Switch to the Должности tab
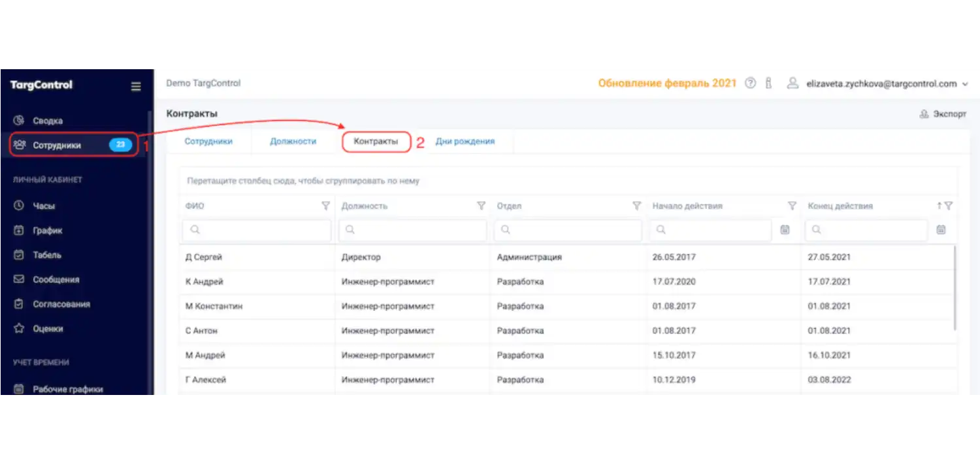This screenshot has height=457, width=980. point(293,140)
